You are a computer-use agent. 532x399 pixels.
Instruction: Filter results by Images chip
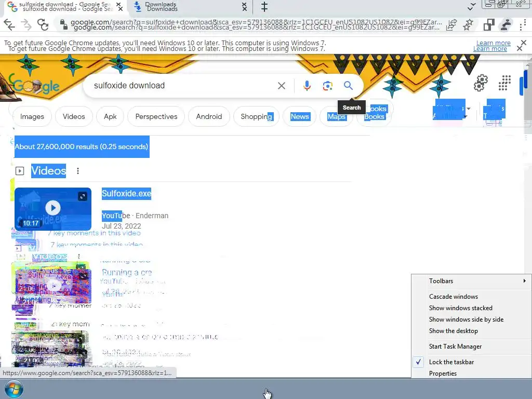point(32,116)
